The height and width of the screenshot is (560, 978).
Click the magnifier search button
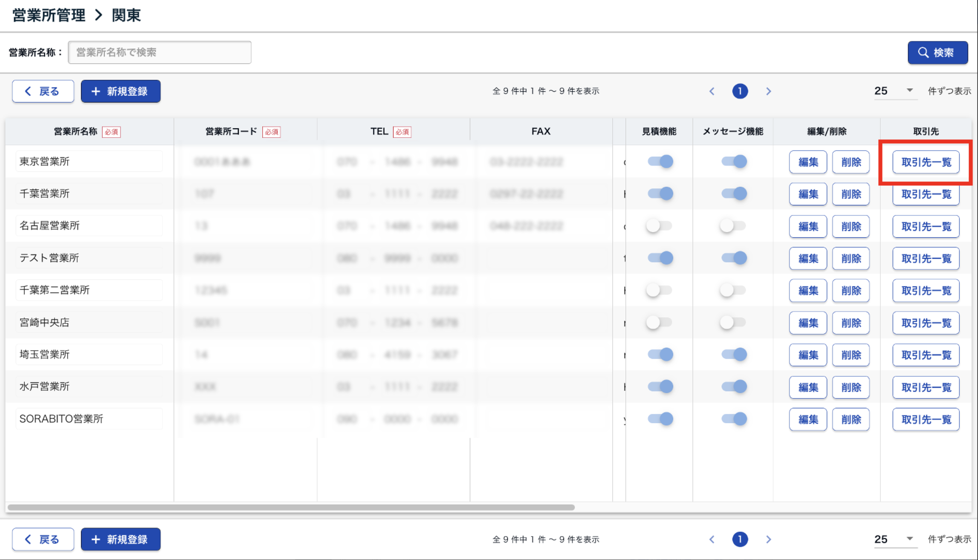(x=937, y=52)
